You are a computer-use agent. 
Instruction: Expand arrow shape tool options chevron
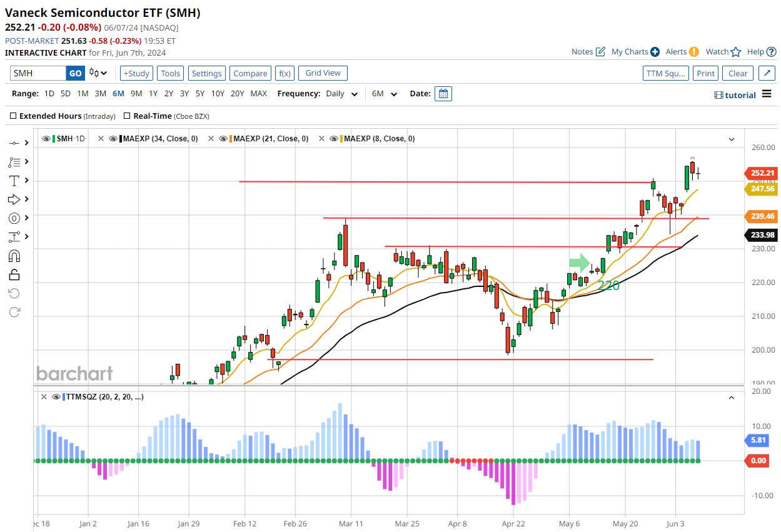point(27,199)
